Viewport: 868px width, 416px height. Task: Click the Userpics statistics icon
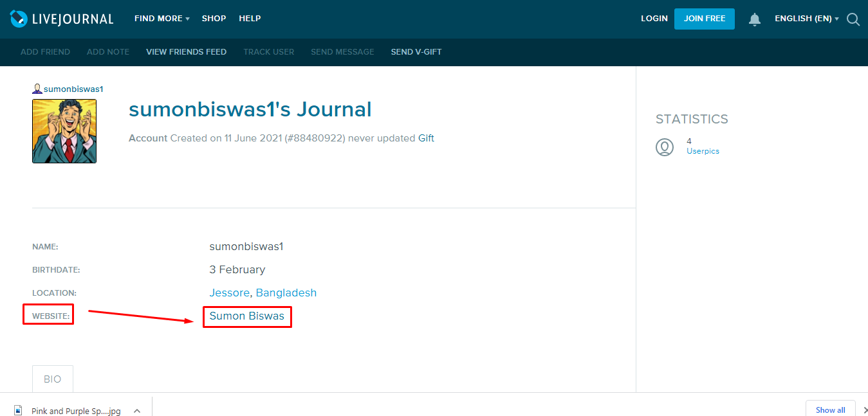[665, 147]
